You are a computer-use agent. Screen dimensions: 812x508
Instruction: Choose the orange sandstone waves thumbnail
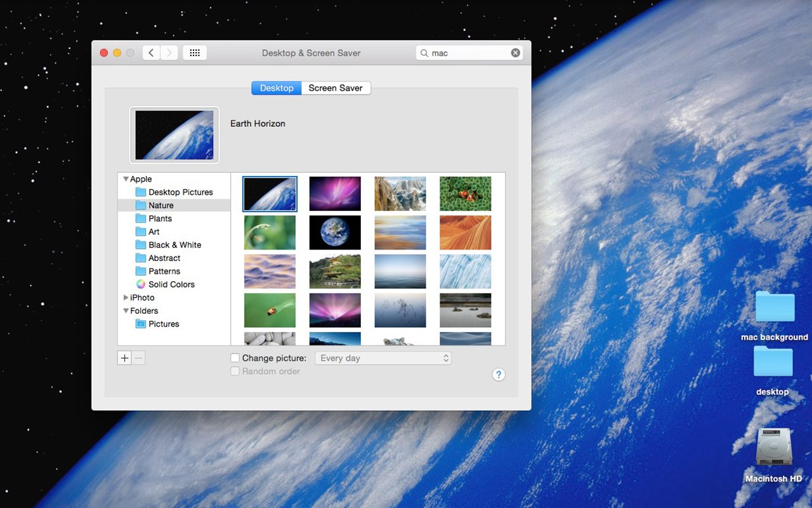tap(465, 232)
